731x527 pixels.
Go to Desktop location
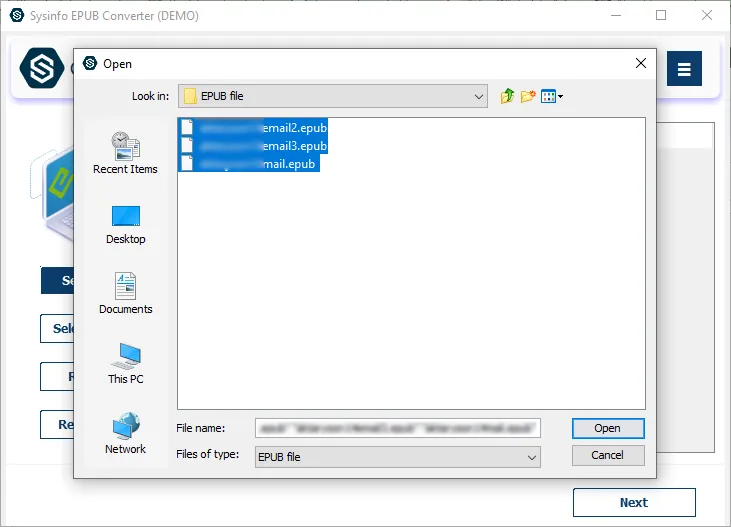pos(125,225)
